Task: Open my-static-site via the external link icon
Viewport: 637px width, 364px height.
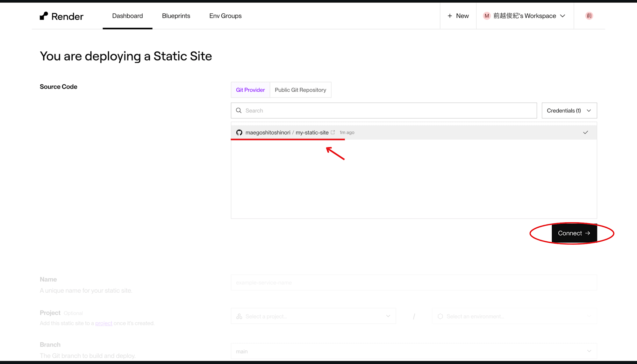Action: click(x=333, y=132)
